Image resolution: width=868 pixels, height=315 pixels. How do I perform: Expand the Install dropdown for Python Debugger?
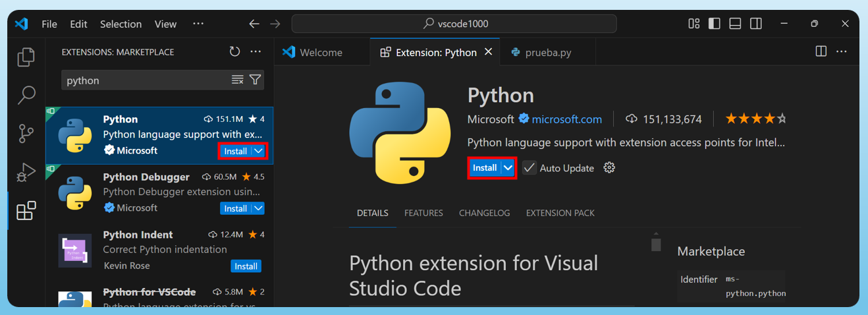click(x=259, y=208)
